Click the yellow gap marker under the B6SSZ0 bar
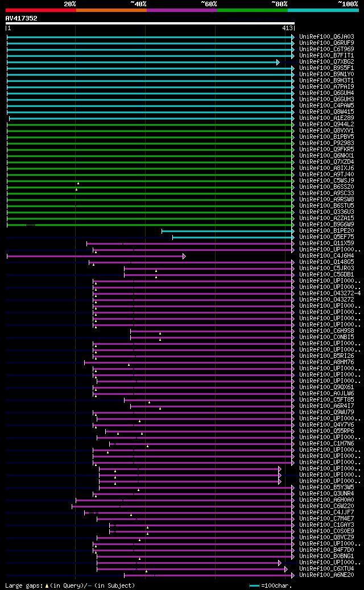 coord(76,189)
